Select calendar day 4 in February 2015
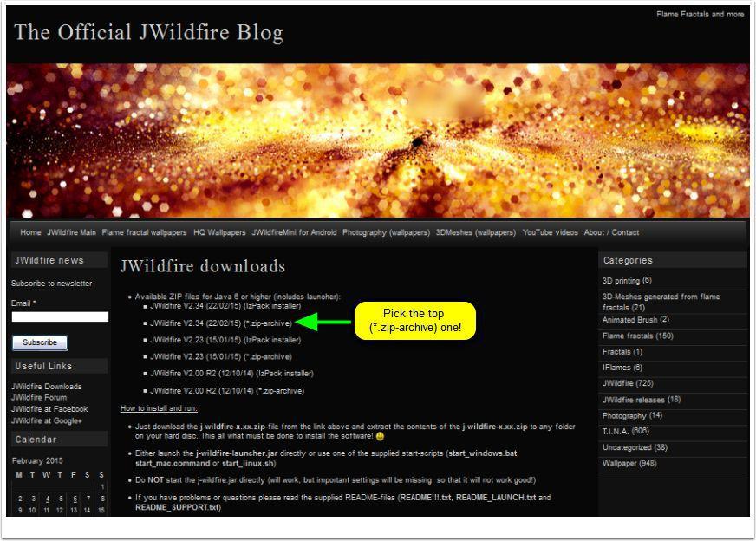This screenshot has width=756, height=541. click(x=47, y=499)
